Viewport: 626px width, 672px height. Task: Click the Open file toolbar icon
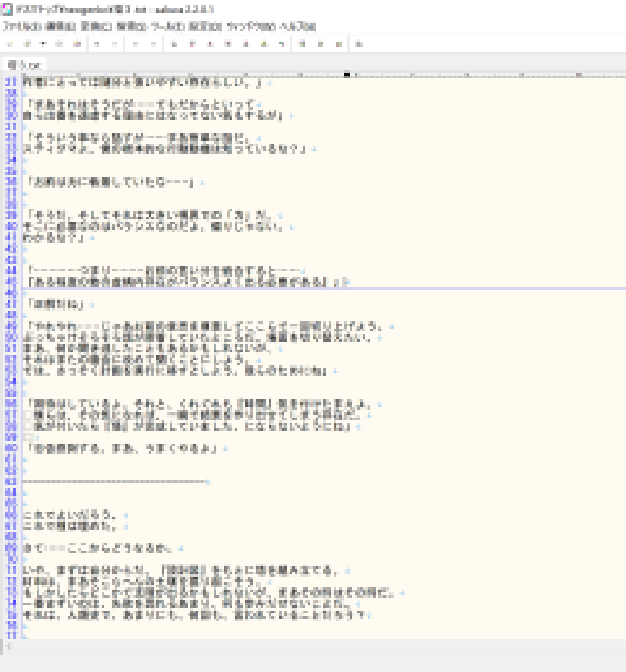pyautogui.click(x=27, y=44)
